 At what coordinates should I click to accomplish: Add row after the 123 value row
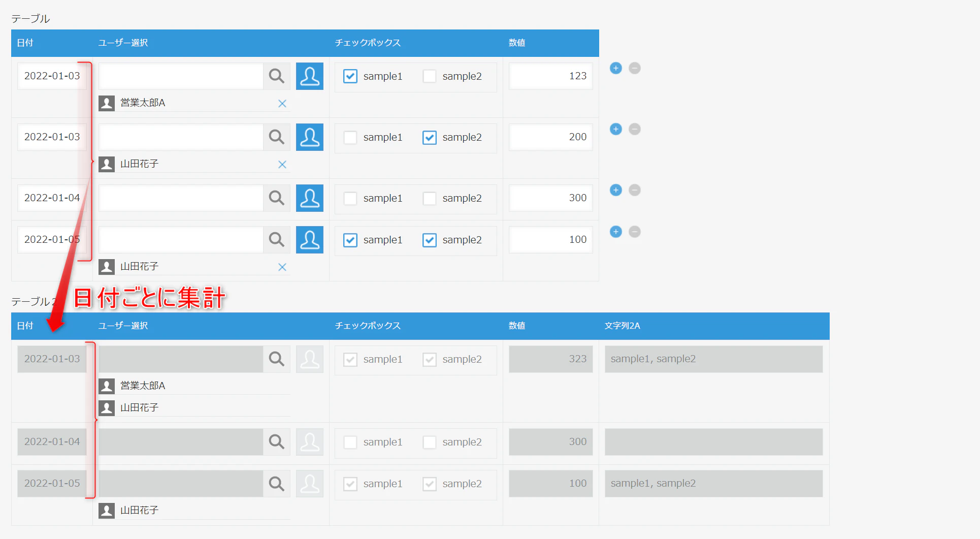(616, 68)
